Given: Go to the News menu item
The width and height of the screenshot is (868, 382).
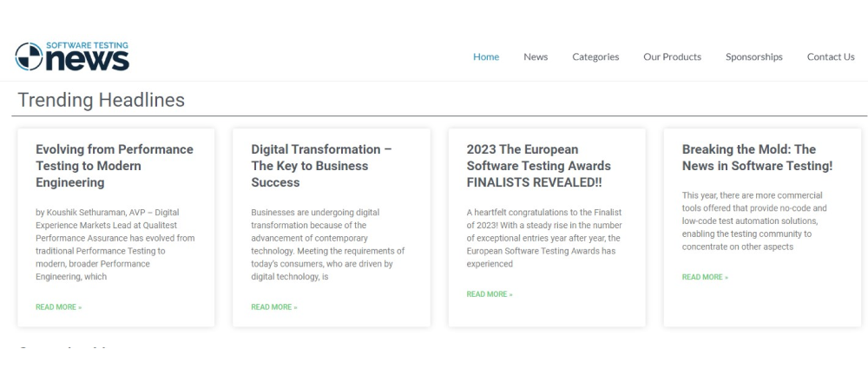Looking at the screenshot, I should [x=536, y=57].
